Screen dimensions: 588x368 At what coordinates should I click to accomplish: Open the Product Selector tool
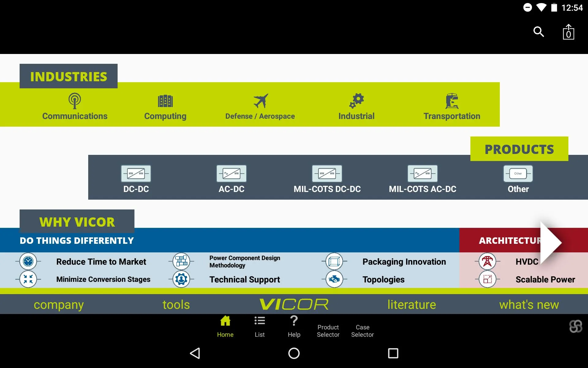tap(328, 330)
